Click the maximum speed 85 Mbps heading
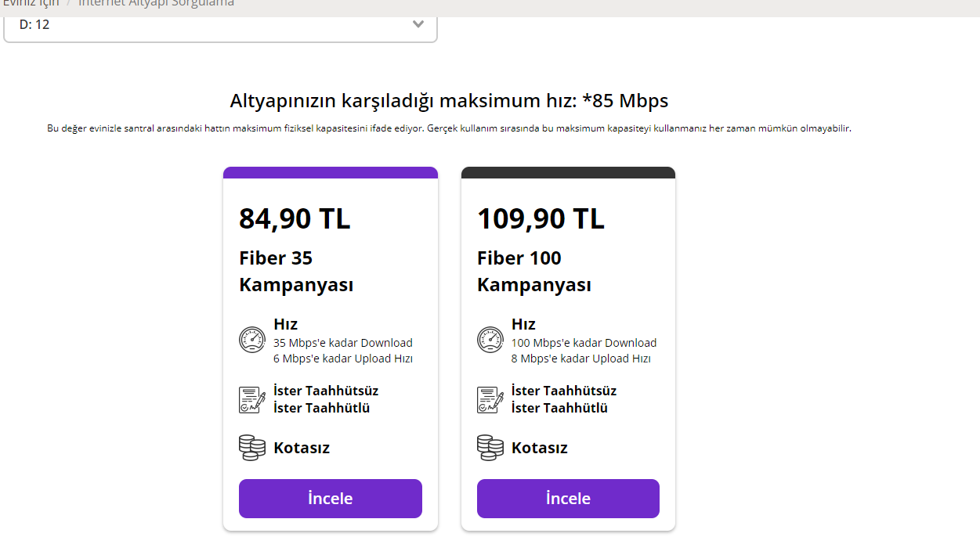 pos(449,101)
